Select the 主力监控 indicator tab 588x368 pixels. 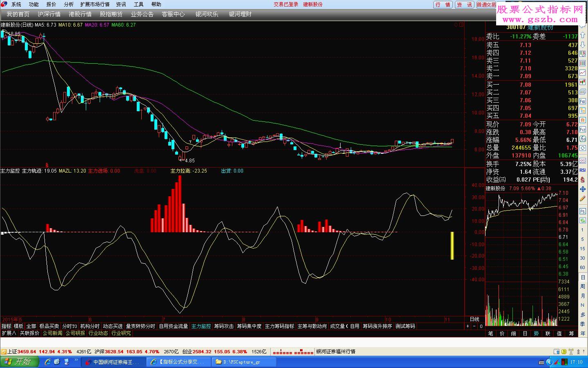pos(201,326)
